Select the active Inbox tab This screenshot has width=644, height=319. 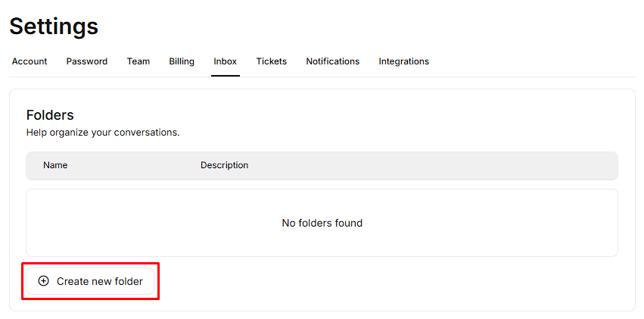coord(226,61)
